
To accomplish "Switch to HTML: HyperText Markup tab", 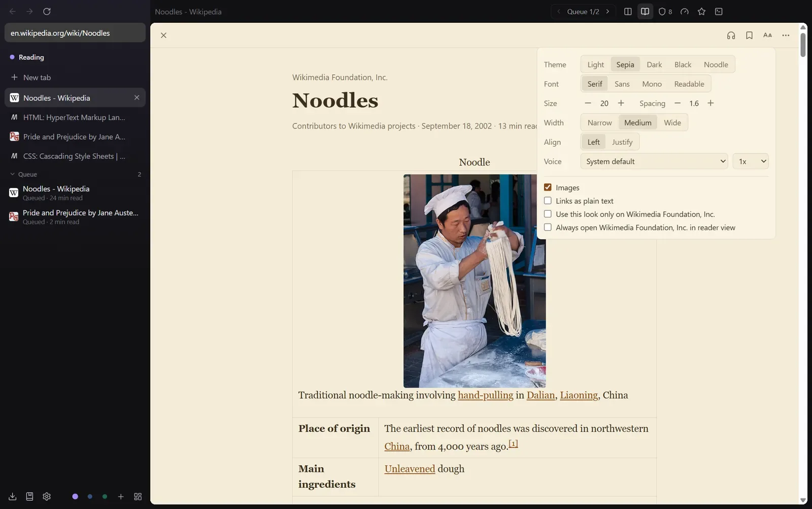I will coord(75,117).
